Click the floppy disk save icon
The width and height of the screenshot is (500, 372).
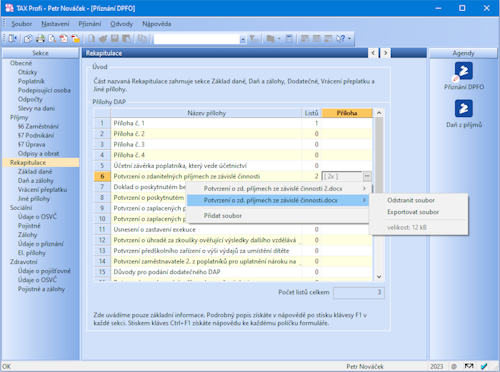coord(115,39)
